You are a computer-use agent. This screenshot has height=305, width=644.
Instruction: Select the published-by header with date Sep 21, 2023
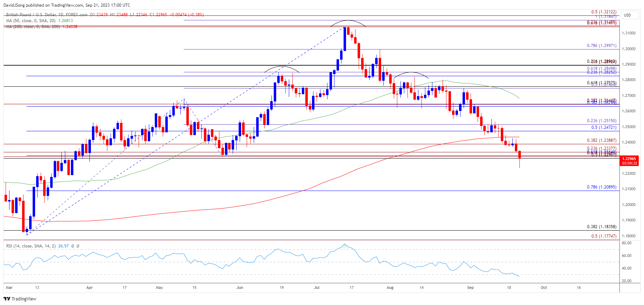click(67, 5)
